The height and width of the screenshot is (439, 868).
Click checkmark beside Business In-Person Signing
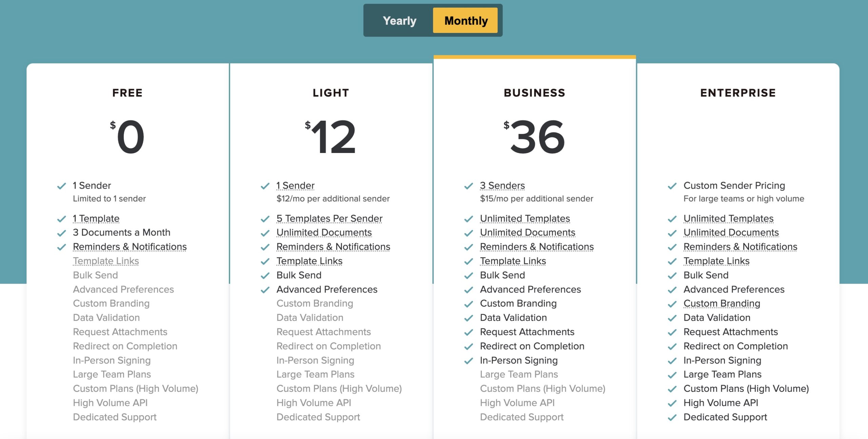[x=469, y=361]
